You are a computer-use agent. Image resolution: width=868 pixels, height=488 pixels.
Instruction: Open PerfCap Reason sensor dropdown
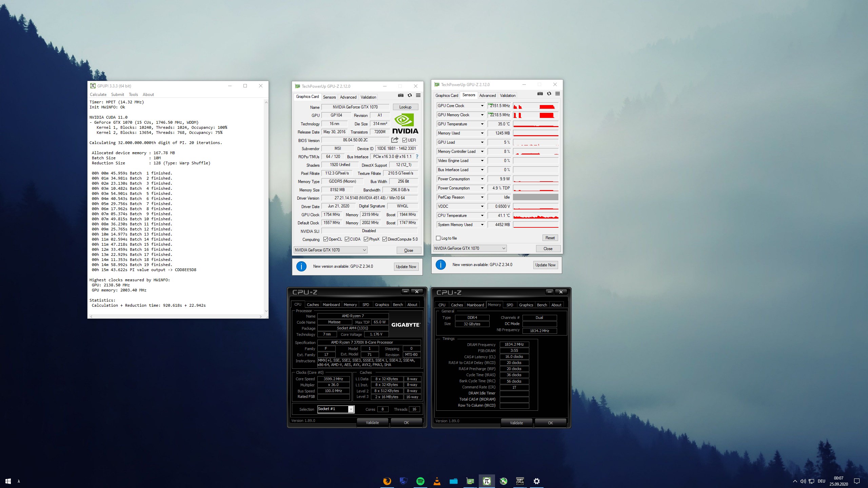point(482,197)
